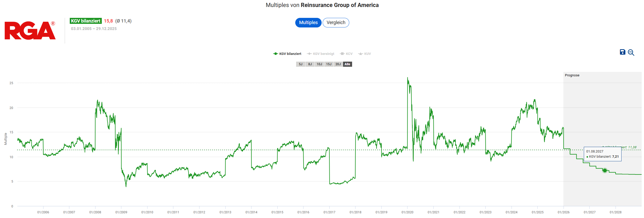Click the RGA company logo
The height and width of the screenshot is (218, 644).
(30, 31)
